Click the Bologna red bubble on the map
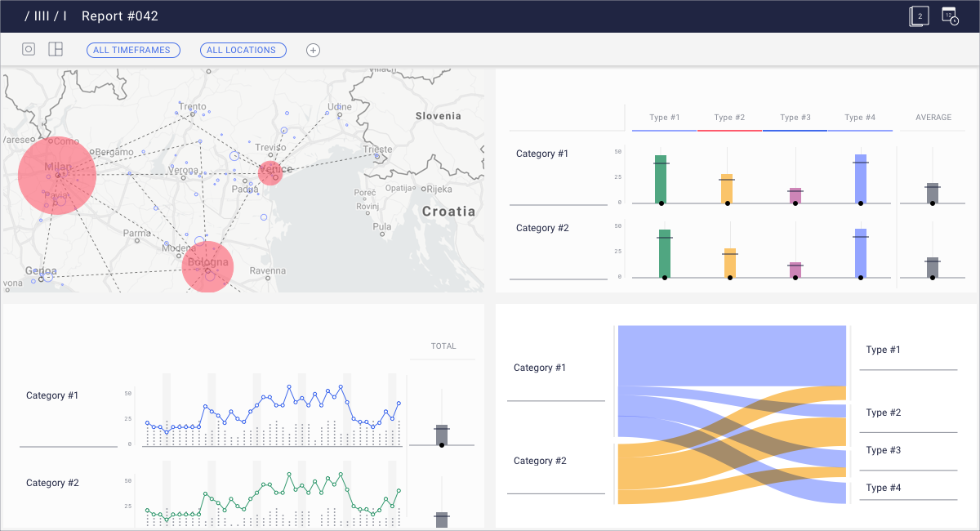 coord(207,266)
